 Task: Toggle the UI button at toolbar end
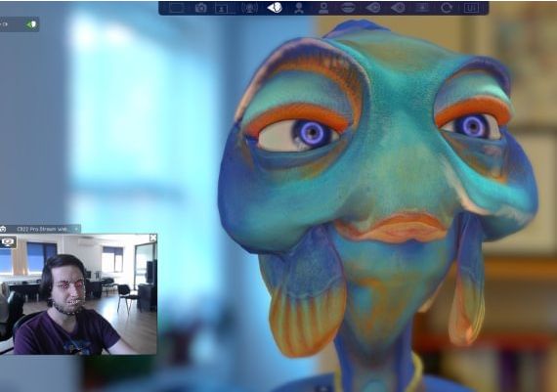pos(471,8)
